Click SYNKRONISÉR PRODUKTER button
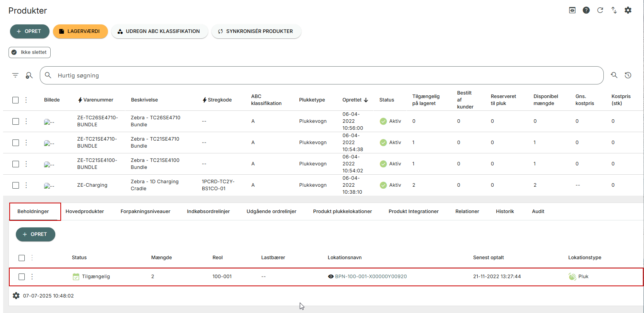Screen dimensions: 644x313 pyautogui.click(x=256, y=31)
